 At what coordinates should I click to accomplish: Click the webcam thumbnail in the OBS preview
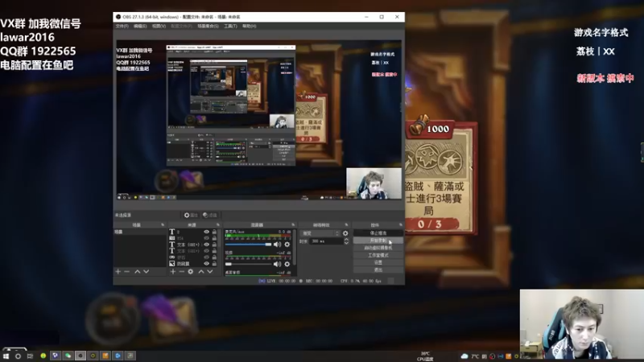[374, 183]
